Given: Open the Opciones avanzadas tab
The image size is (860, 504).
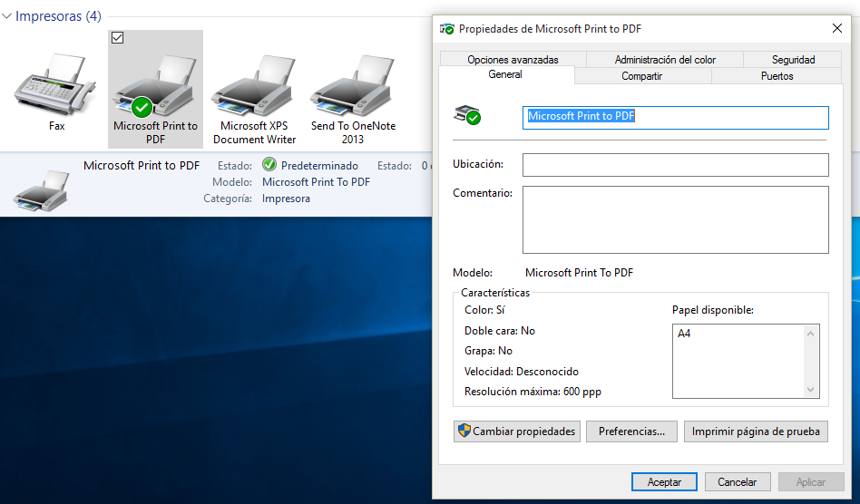Looking at the screenshot, I should pos(513,59).
